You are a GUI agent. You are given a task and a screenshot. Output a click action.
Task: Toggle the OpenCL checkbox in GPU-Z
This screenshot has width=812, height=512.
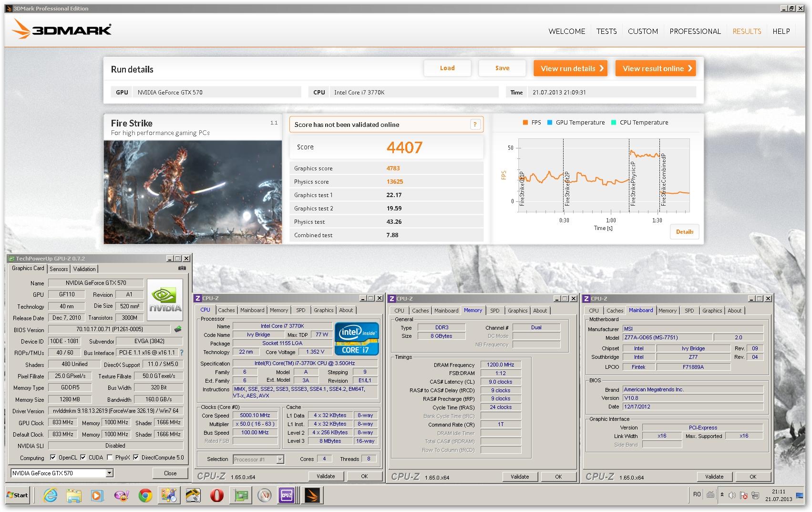point(53,457)
